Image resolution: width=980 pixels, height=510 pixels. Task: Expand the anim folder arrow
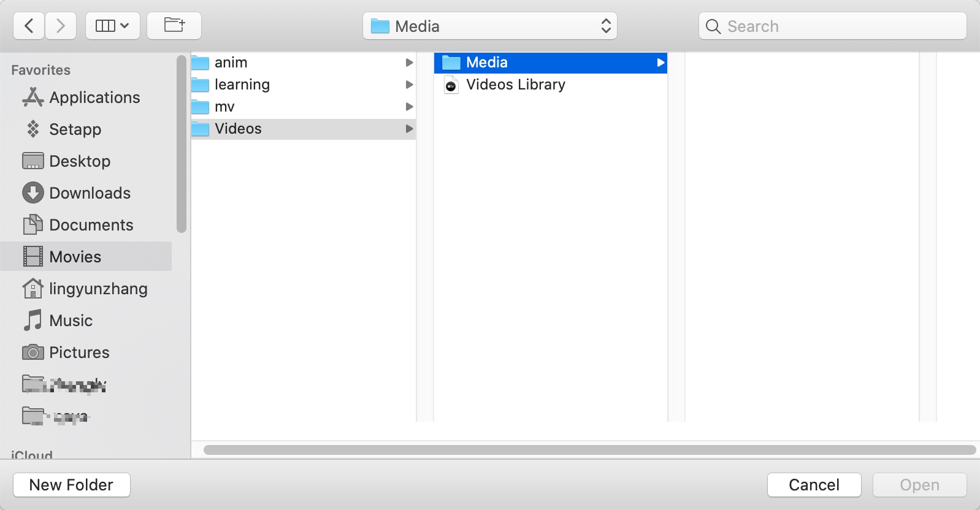pos(409,63)
